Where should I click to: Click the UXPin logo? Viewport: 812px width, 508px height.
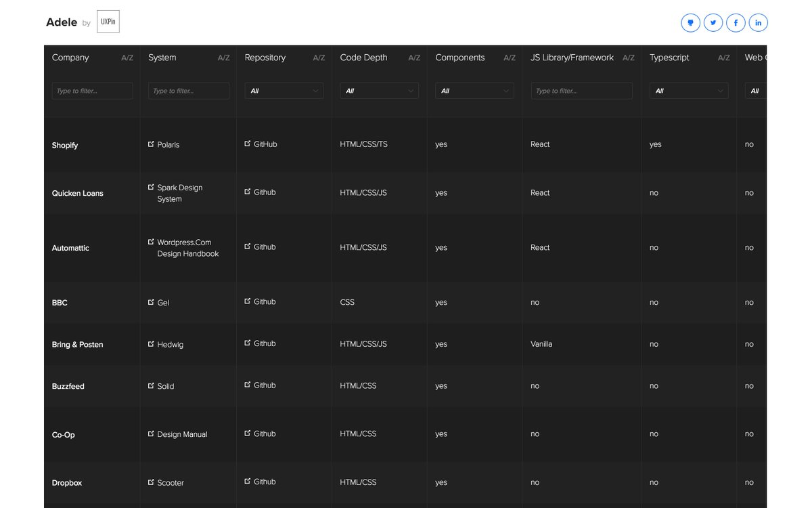tap(108, 22)
